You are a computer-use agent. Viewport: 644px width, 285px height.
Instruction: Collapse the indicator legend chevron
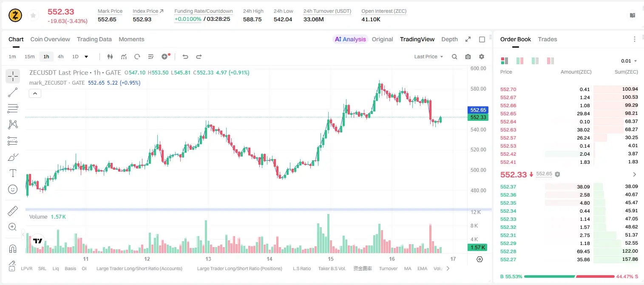tap(35, 94)
